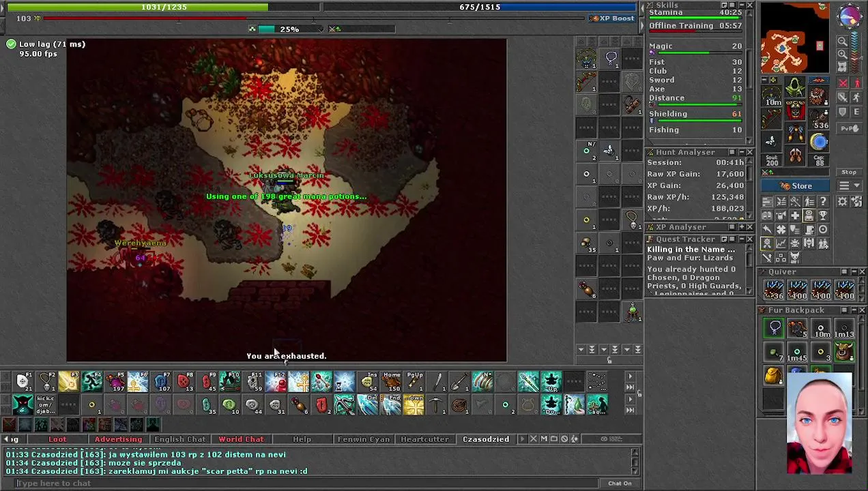Switch to the Loot chat tab

pos(57,439)
